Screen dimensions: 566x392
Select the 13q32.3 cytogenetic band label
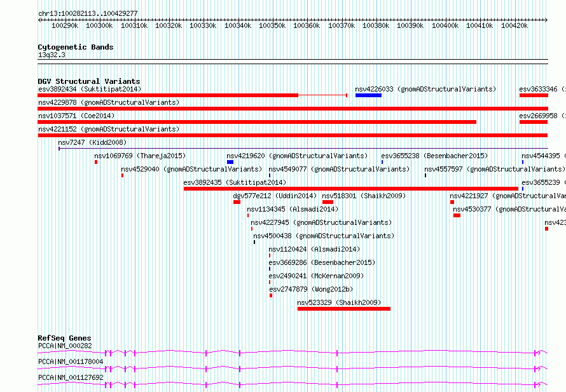pos(52,55)
